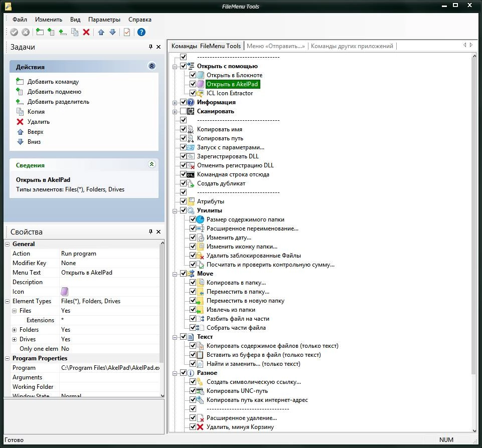Screen dimensions: 482x448
Task: Click Удалить action link
Action: (39, 122)
